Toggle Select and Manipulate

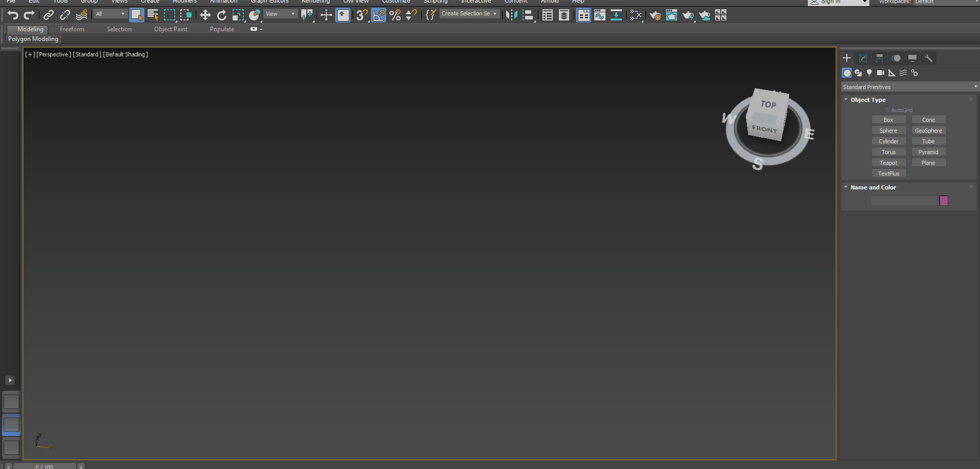pos(326,15)
